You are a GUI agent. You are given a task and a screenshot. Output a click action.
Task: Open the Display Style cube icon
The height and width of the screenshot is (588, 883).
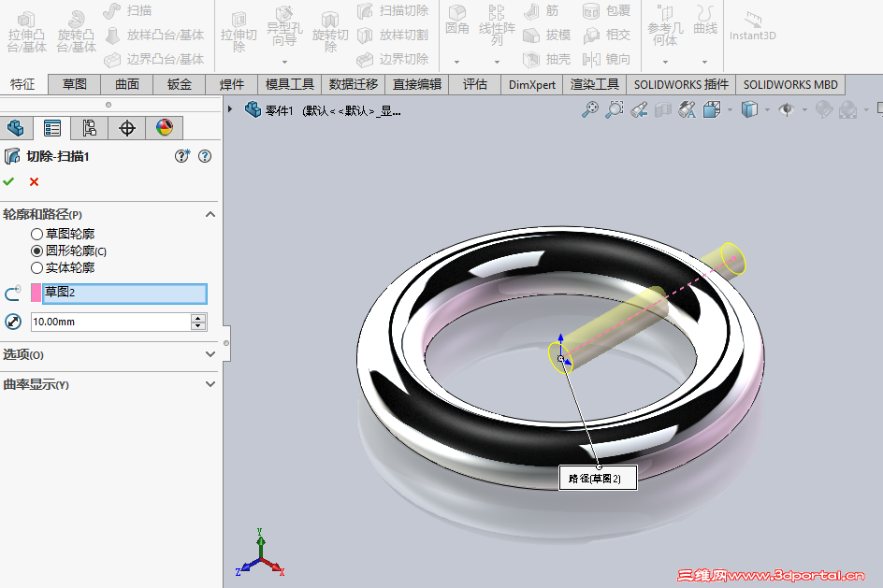pyautogui.click(x=749, y=109)
